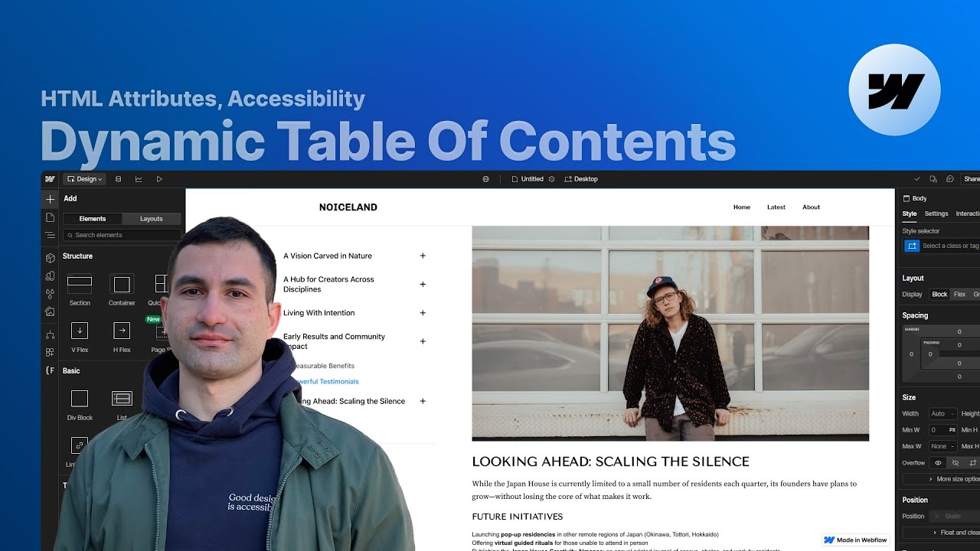This screenshot has height=551, width=980.
Task: Click the Untitled page name
Action: (532, 179)
